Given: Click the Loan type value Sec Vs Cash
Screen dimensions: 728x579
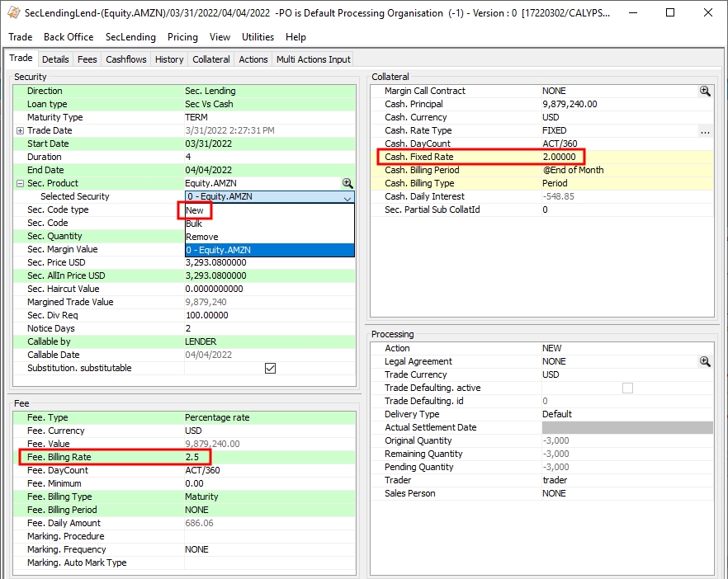Looking at the screenshot, I should tap(209, 105).
